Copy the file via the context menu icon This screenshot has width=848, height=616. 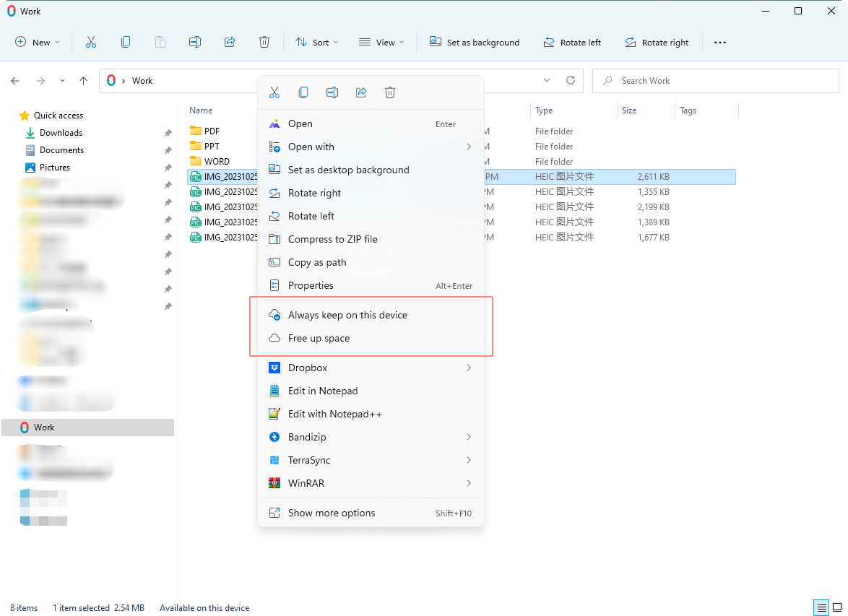pyautogui.click(x=303, y=92)
